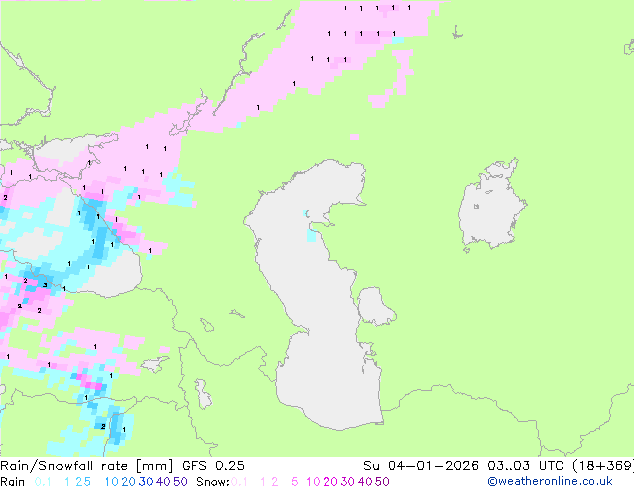634x490 pixels.
Task: Click the snow legend '40' value
Action: [365, 482]
